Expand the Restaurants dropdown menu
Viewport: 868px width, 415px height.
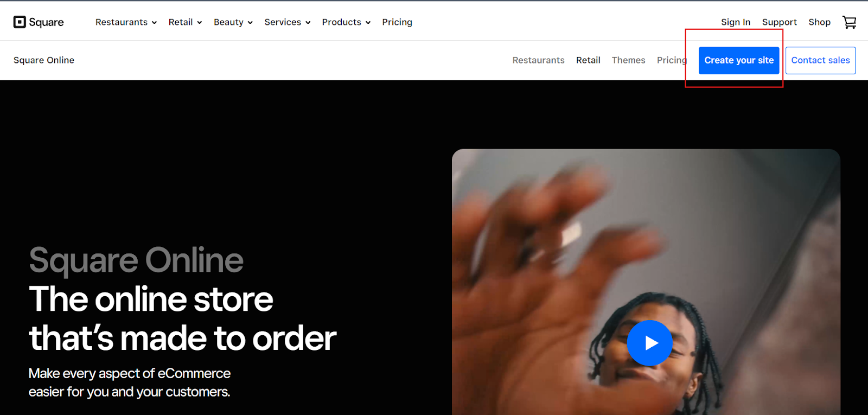click(x=126, y=22)
